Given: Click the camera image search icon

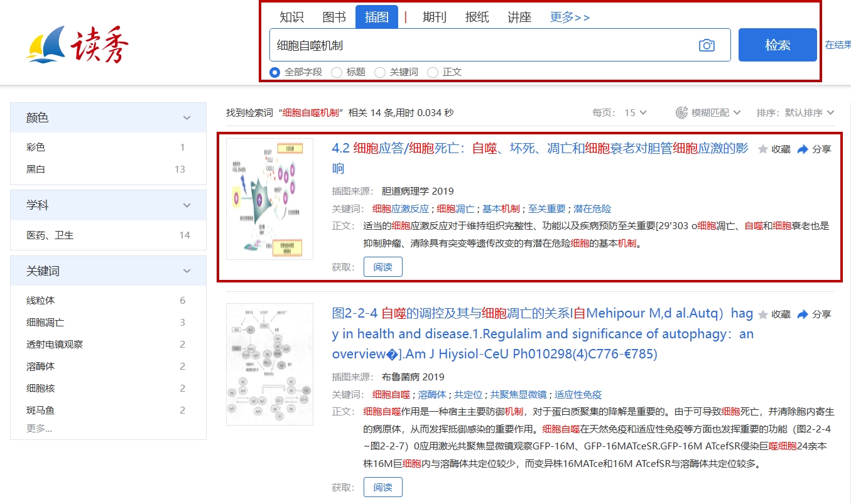Looking at the screenshot, I should (x=707, y=45).
